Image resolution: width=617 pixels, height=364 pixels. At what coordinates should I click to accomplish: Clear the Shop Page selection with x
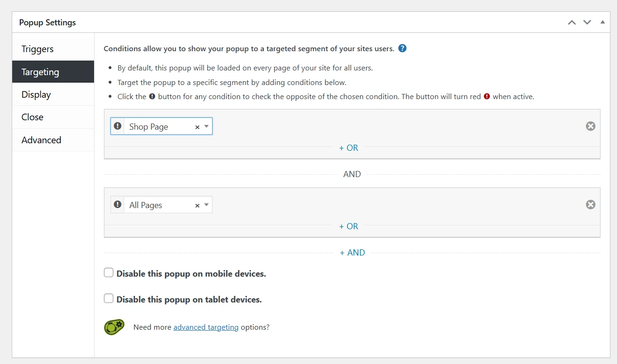(197, 127)
